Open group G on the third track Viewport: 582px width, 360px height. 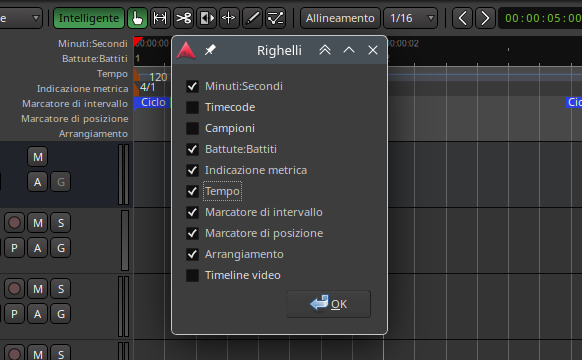(61, 314)
